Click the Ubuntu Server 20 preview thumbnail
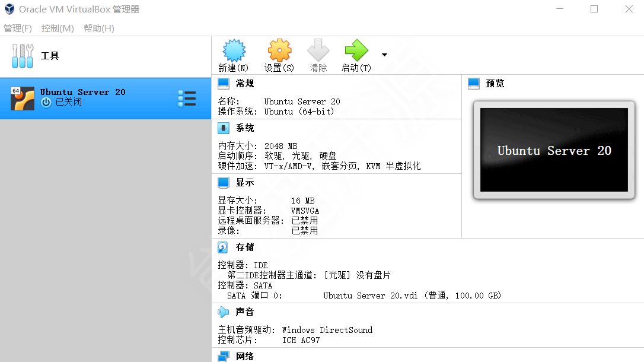 tap(553, 150)
